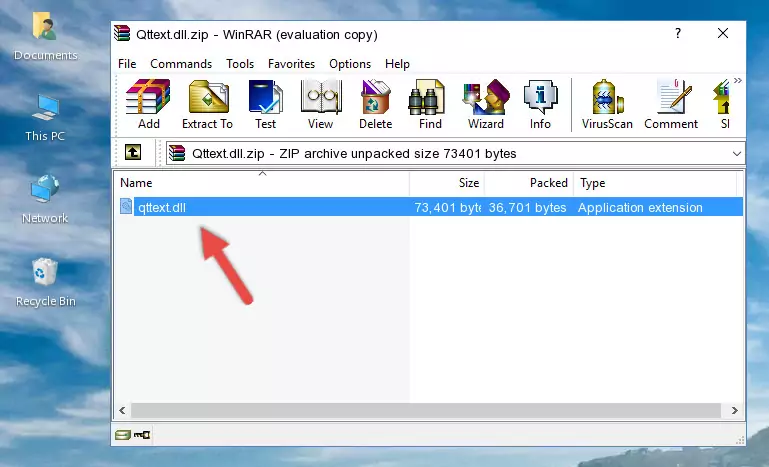Open the Comment tool
769x467 pixels.
point(671,104)
